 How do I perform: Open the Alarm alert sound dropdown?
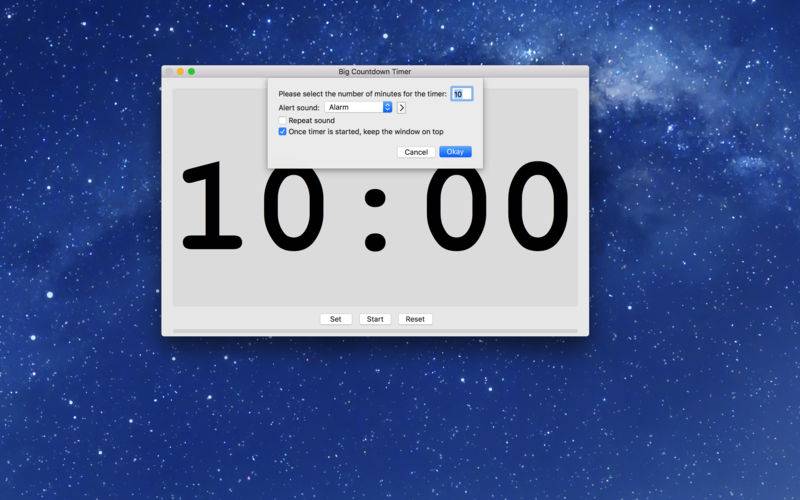pos(358,107)
